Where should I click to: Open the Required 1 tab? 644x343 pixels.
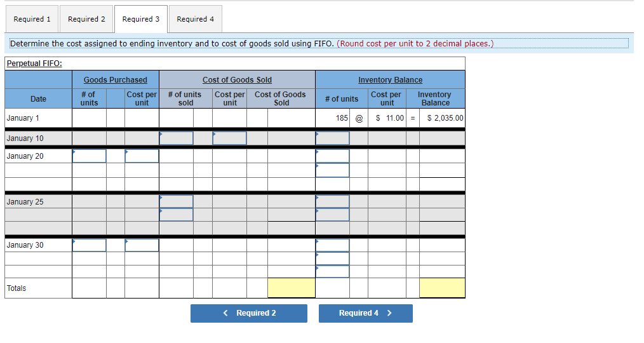pyautogui.click(x=32, y=19)
